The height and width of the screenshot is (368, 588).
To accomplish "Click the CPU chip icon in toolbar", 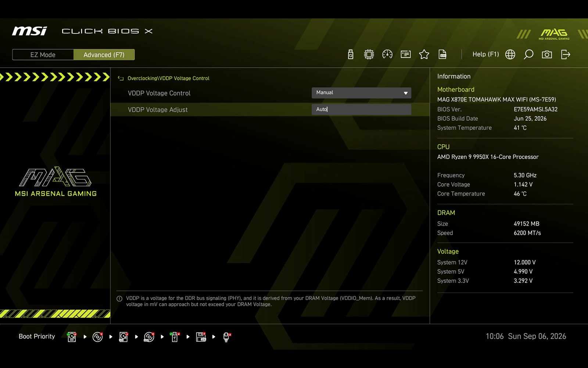I will (369, 54).
